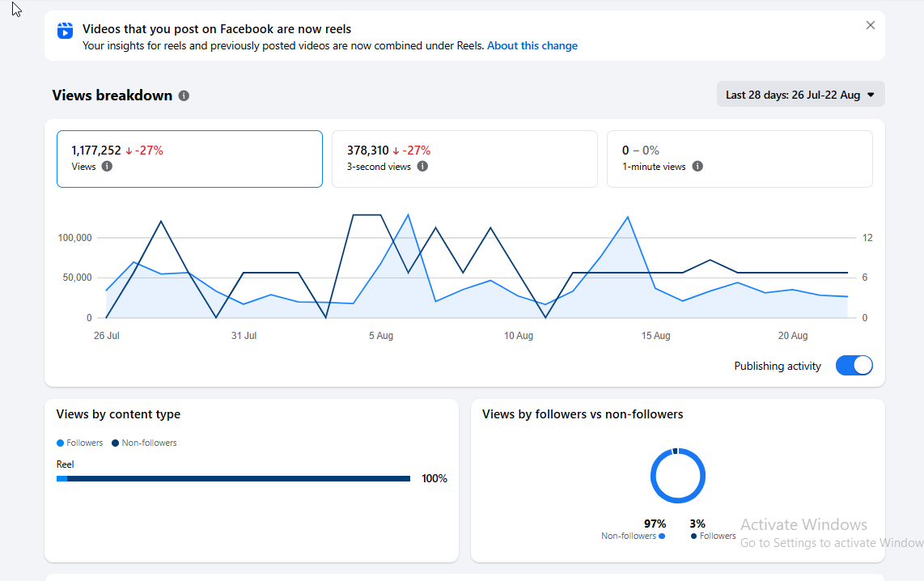
Task: Open the Last 28 days date range dropdown
Action: (800, 95)
